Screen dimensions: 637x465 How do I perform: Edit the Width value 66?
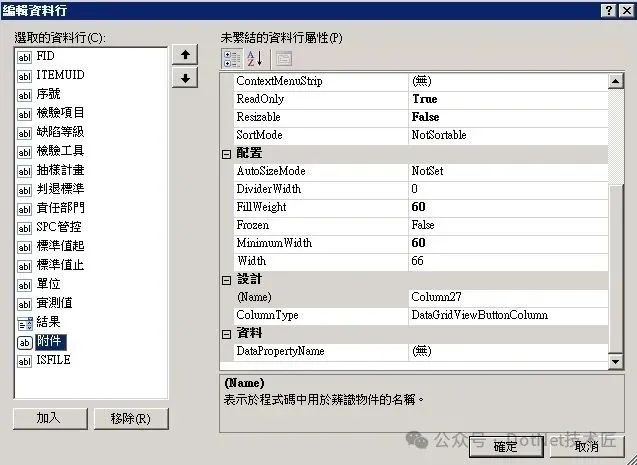coord(508,261)
